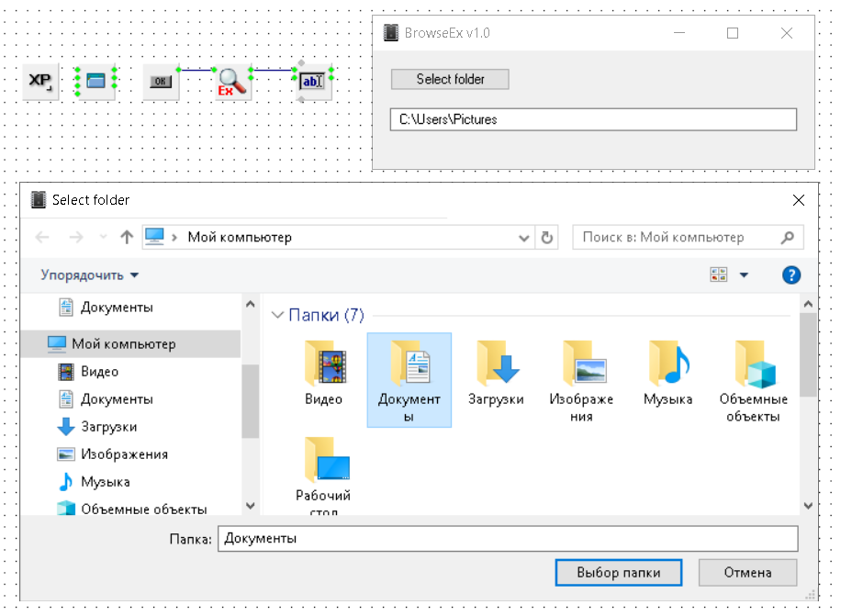The height and width of the screenshot is (616, 841).
Task: Go up one folder level
Action: click(127, 238)
